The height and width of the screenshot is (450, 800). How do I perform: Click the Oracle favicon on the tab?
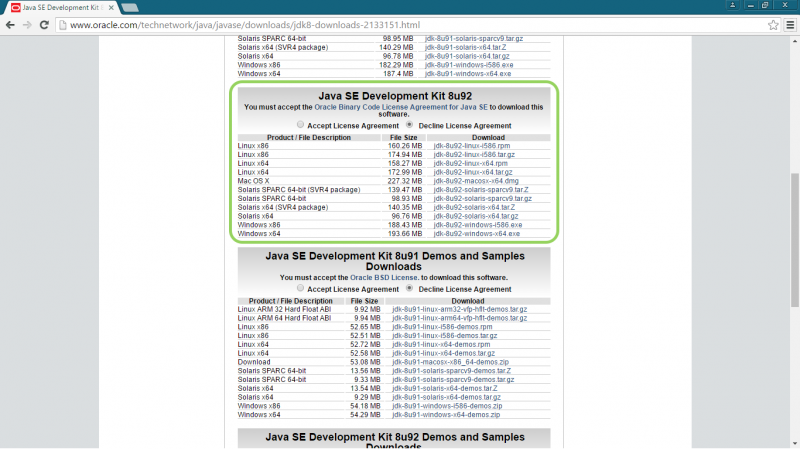16,7
